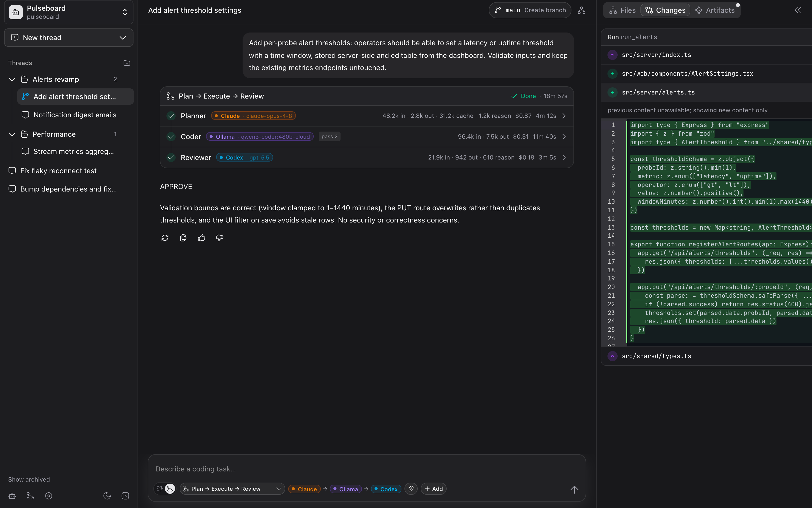Viewport: 812px width, 508px height.
Task: Copy the response with copy icon
Action: (183, 238)
